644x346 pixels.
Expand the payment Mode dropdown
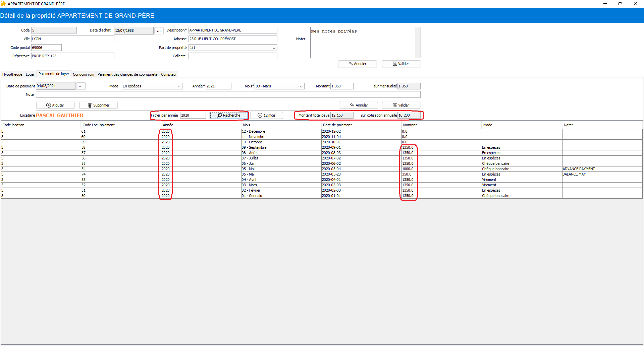179,86
